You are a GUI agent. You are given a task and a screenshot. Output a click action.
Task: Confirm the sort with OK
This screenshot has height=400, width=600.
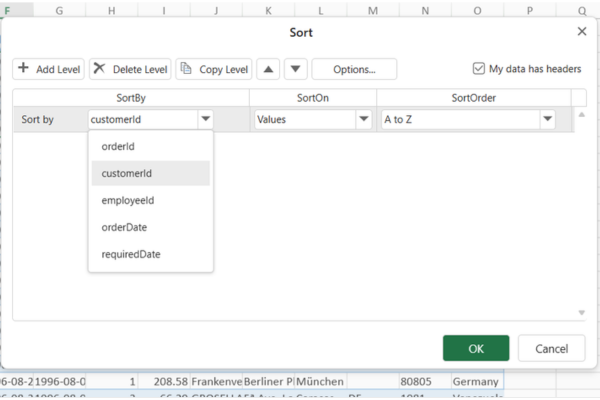point(476,348)
